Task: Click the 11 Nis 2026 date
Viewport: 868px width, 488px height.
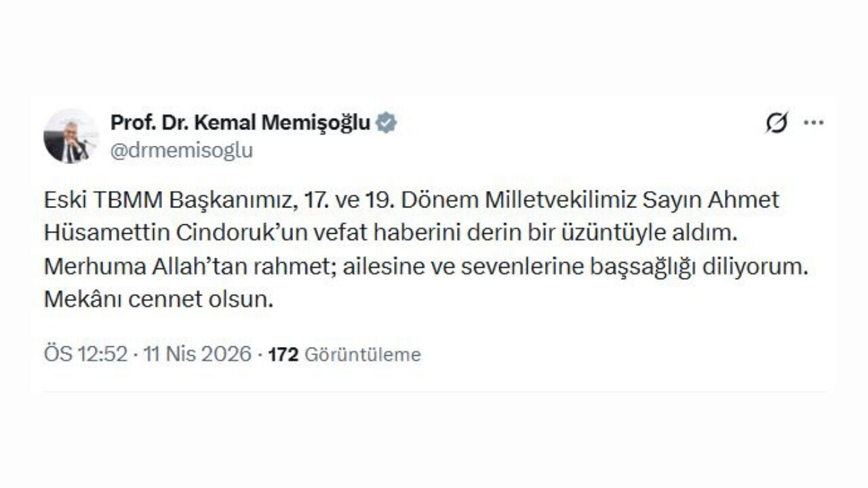Action: (197, 354)
